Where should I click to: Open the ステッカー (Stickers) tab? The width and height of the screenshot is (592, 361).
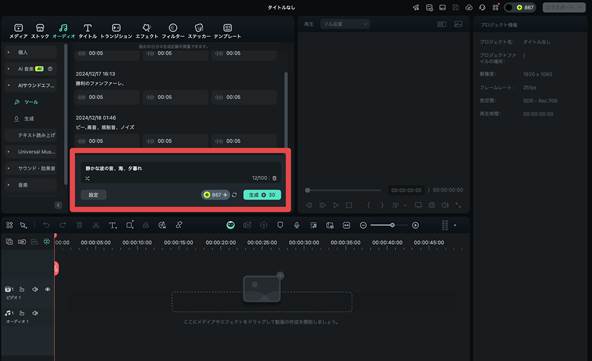point(199,31)
